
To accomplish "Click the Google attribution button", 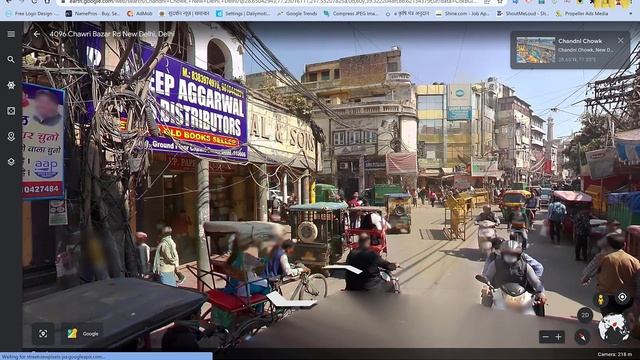I will [82, 333].
